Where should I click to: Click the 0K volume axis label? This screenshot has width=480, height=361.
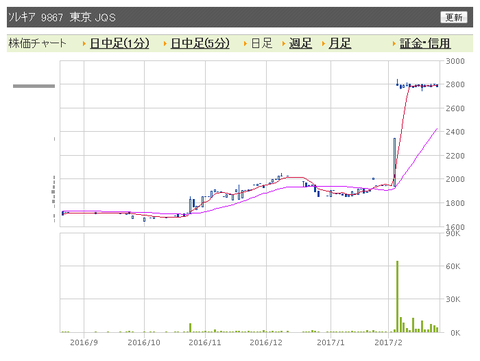(x=455, y=333)
